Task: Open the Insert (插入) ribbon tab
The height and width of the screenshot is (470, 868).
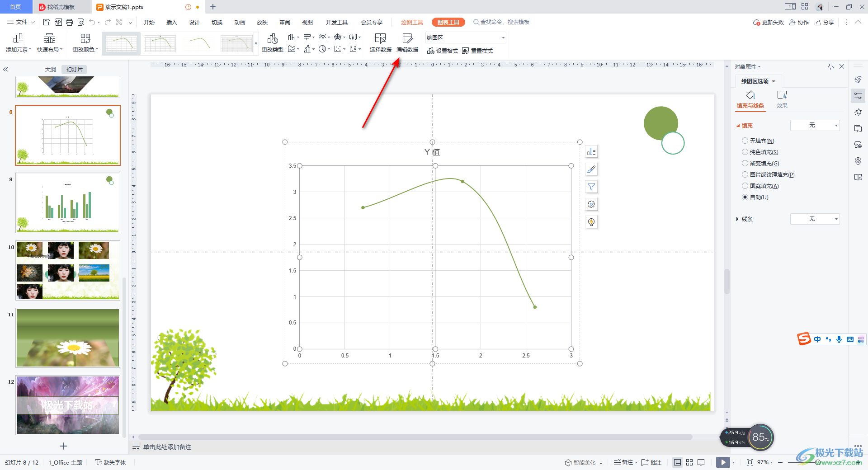Action: pyautogui.click(x=171, y=23)
